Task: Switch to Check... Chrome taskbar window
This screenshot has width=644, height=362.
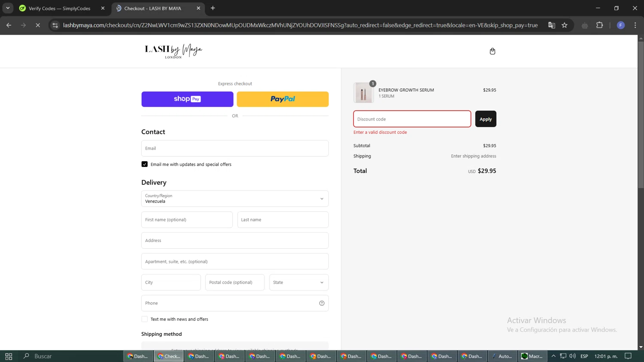Action: pyautogui.click(x=169, y=356)
